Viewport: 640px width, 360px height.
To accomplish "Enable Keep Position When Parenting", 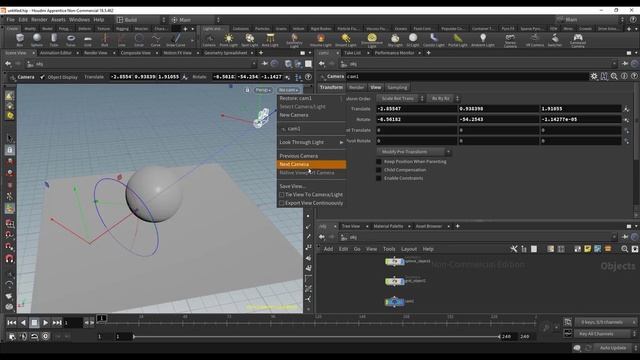I will coord(378,162).
